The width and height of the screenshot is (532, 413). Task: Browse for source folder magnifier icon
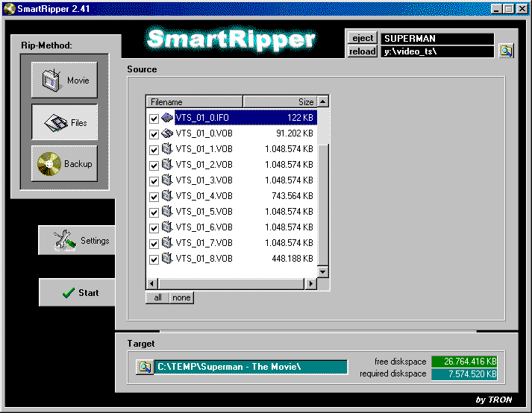[507, 51]
